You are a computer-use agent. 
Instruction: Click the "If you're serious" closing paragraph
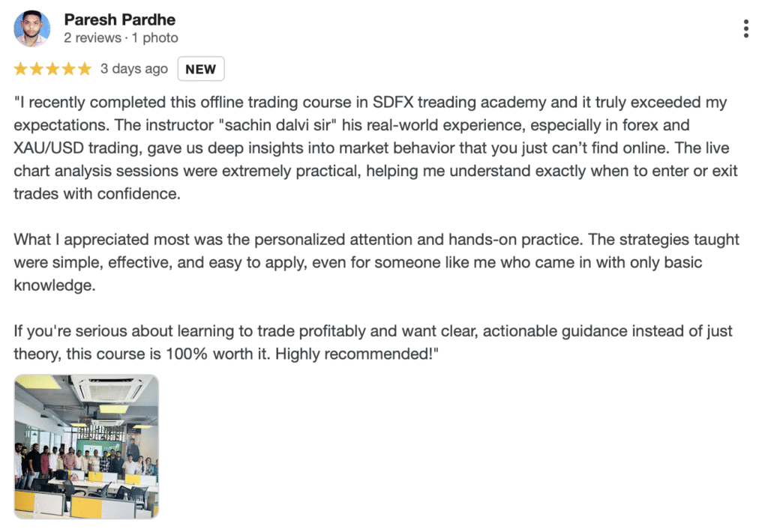(x=375, y=342)
